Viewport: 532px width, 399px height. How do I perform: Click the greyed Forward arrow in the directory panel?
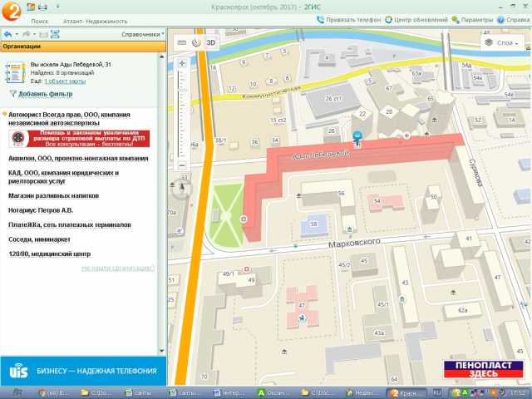click(27, 34)
